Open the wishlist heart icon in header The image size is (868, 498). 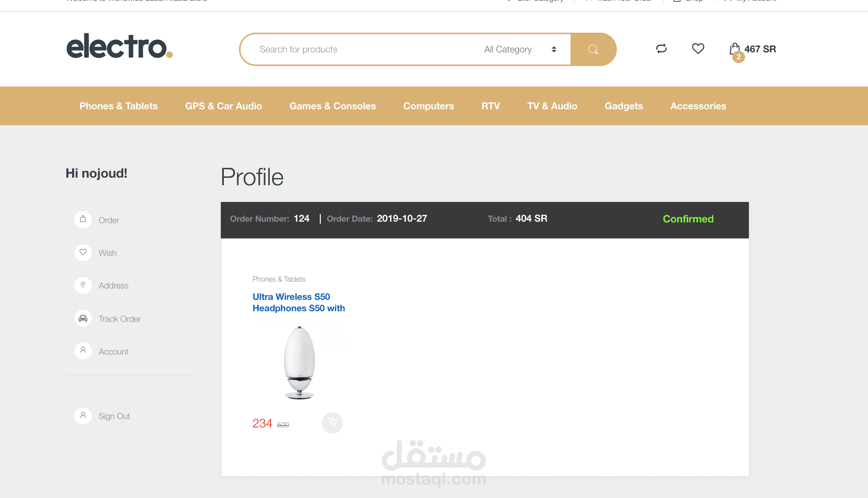point(698,49)
